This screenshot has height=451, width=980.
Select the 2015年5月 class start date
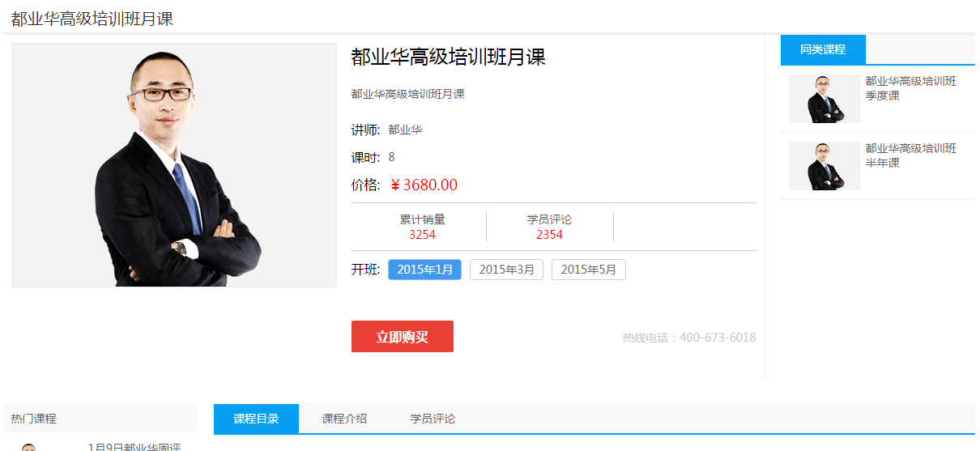(589, 270)
